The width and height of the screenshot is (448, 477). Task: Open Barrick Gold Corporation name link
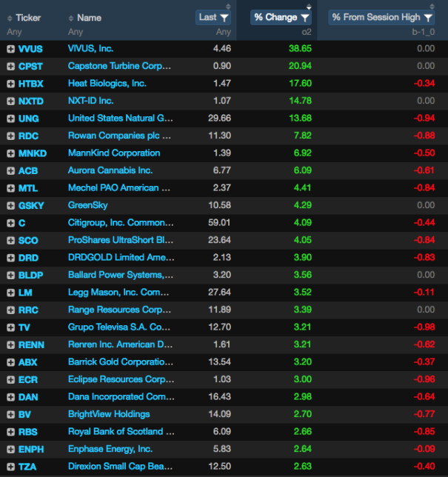coord(121,362)
